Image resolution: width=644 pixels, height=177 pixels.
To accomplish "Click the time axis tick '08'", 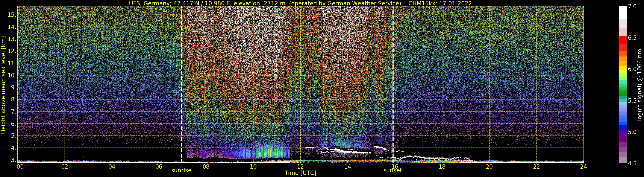I will (x=206, y=166).
